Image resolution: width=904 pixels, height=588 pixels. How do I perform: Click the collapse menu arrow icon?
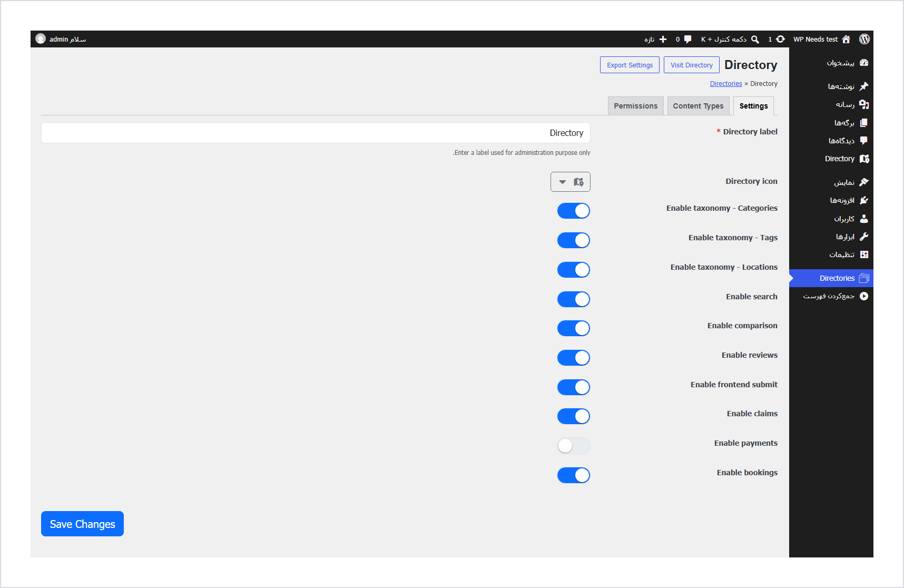[x=864, y=296]
